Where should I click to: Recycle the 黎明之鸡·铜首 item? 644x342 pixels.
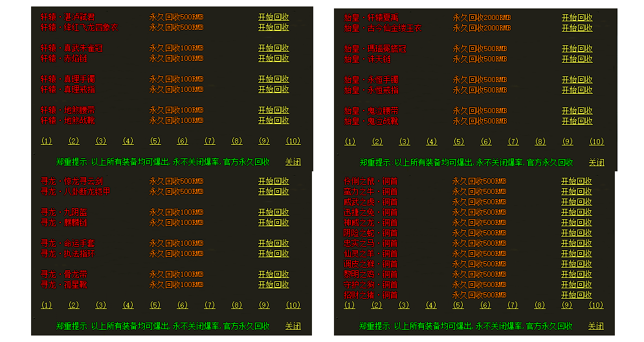coord(577,274)
